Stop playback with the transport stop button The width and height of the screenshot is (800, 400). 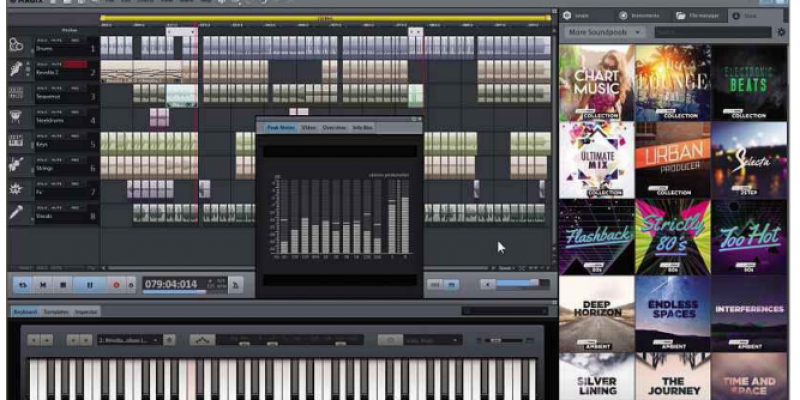pyautogui.click(x=63, y=285)
